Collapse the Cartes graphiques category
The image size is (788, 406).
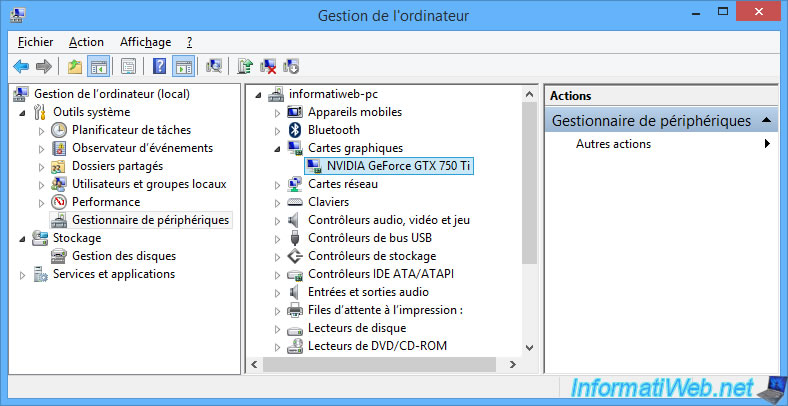277,148
